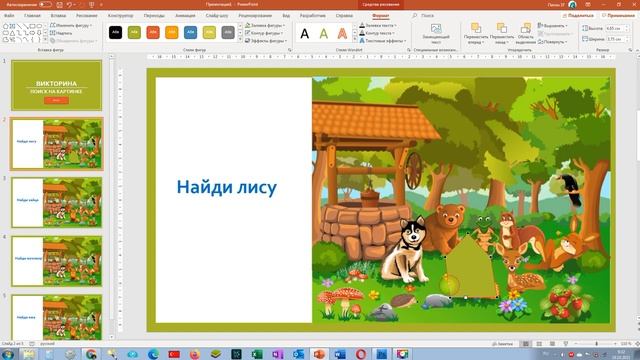Select slide 1 thumbnail titled Викторина
640x360 pixels.
[x=56, y=85]
